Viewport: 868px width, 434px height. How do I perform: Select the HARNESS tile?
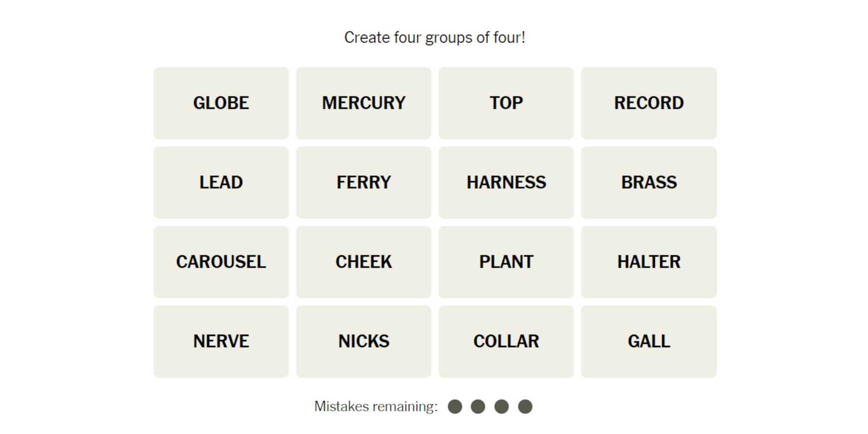(506, 183)
